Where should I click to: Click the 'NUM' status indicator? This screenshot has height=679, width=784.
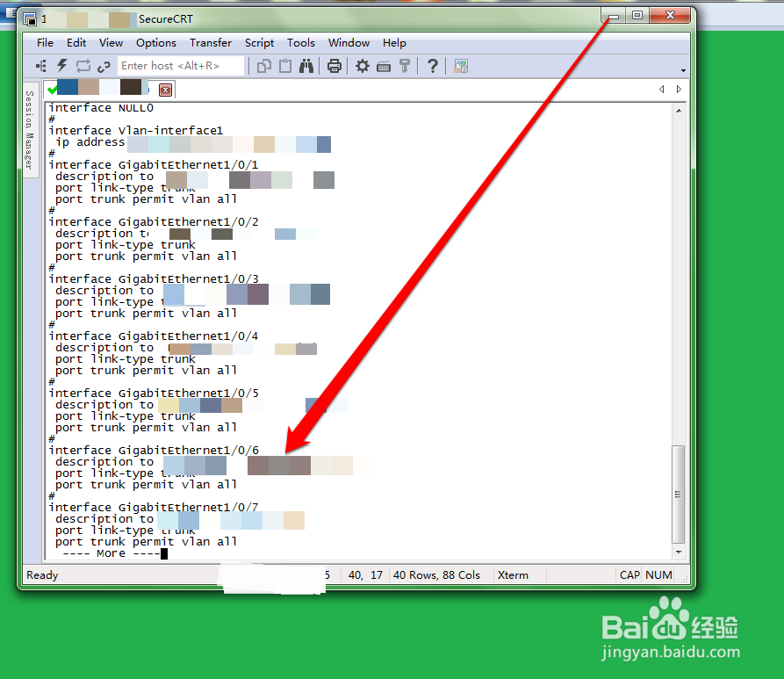658,575
